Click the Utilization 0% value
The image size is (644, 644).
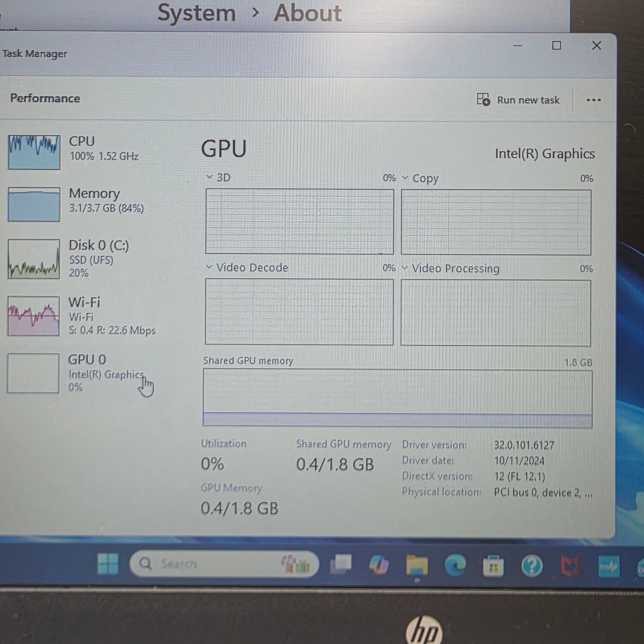pos(212,464)
